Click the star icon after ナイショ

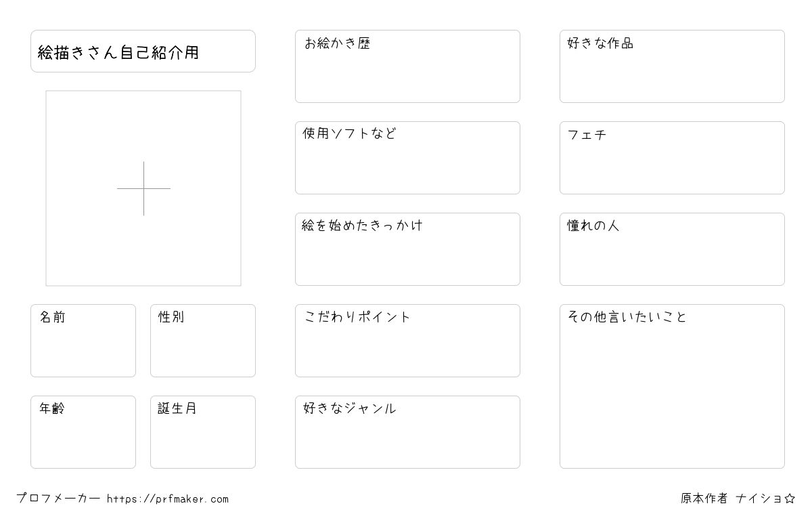[x=789, y=499]
